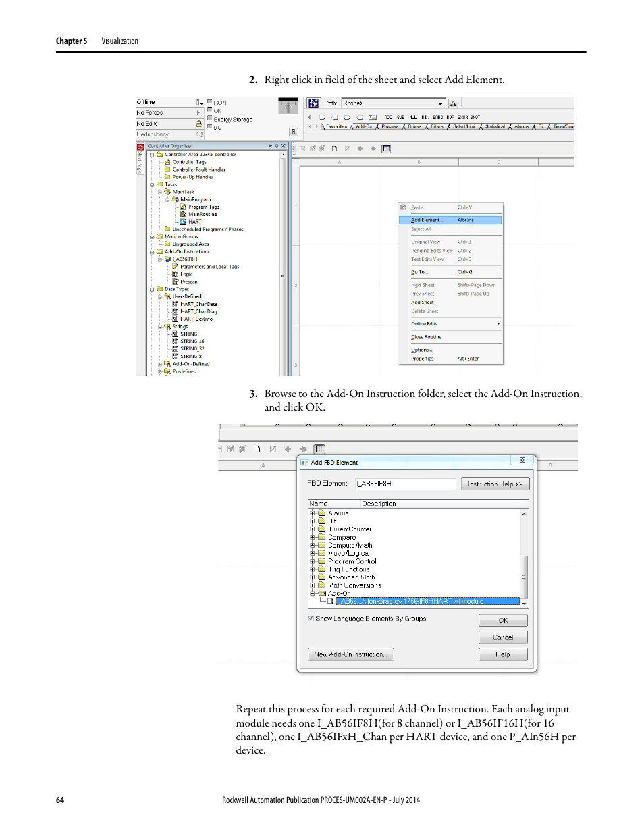Select HART_ChanData data type
644x834 pixels.
point(198,304)
